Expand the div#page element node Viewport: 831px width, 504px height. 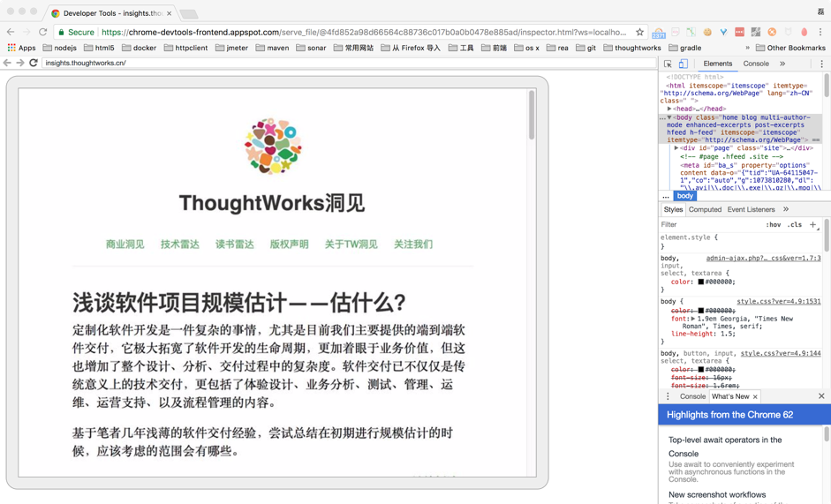pos(676,148)
